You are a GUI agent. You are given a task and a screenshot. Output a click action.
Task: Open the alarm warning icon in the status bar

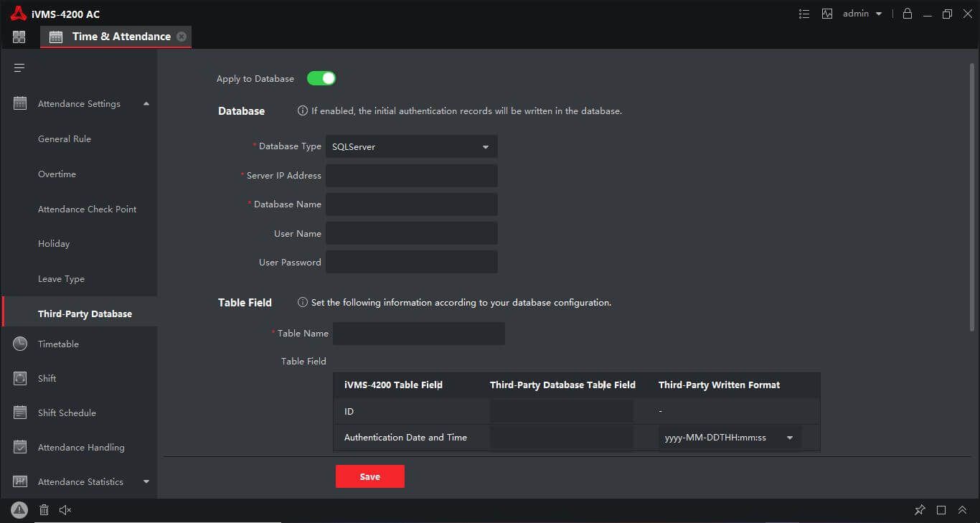point(19,510)
